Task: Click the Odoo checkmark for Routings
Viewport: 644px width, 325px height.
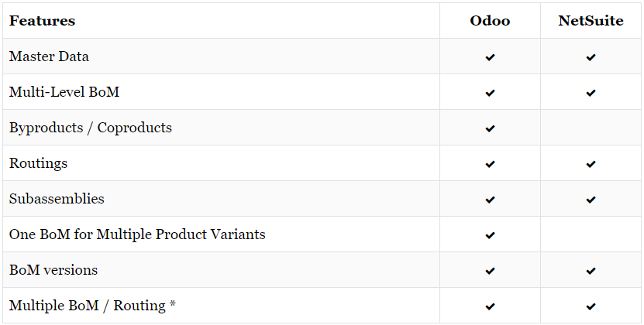Action: pyautogui.click(x=490, y=164)
